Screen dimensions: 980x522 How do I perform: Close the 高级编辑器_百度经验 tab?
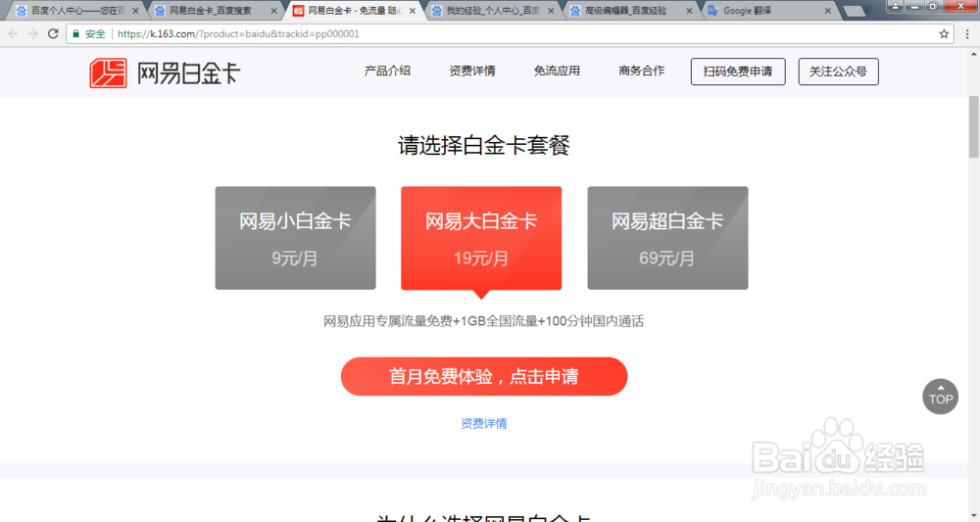pyautogui.click(x=689, y=11)
